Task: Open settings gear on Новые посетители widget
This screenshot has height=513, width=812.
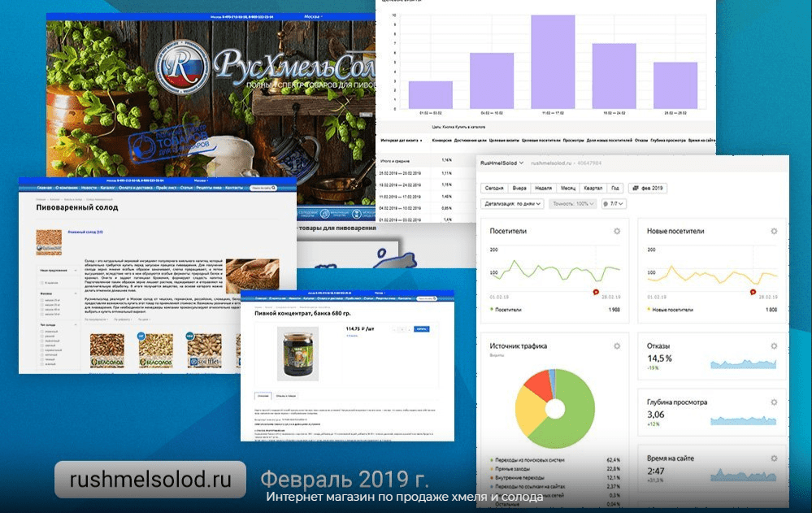Action: click(x=774, y=231)
